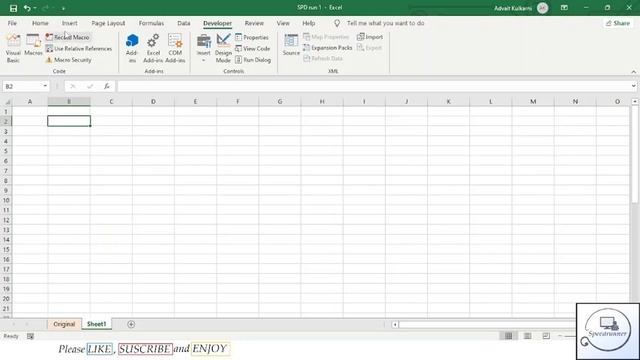Select column D header
The image size is (640, 360).
click(x=153, y=102)
